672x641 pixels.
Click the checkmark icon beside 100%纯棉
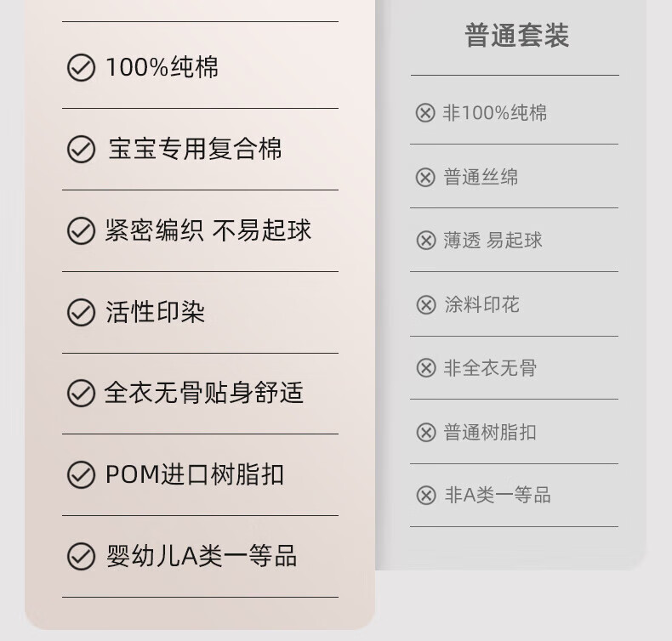coord(81,68)
